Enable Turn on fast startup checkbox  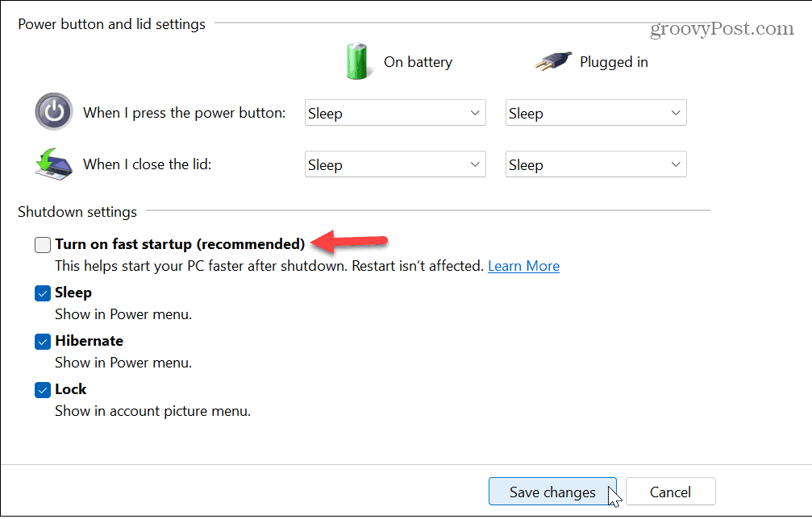[43, 245]
